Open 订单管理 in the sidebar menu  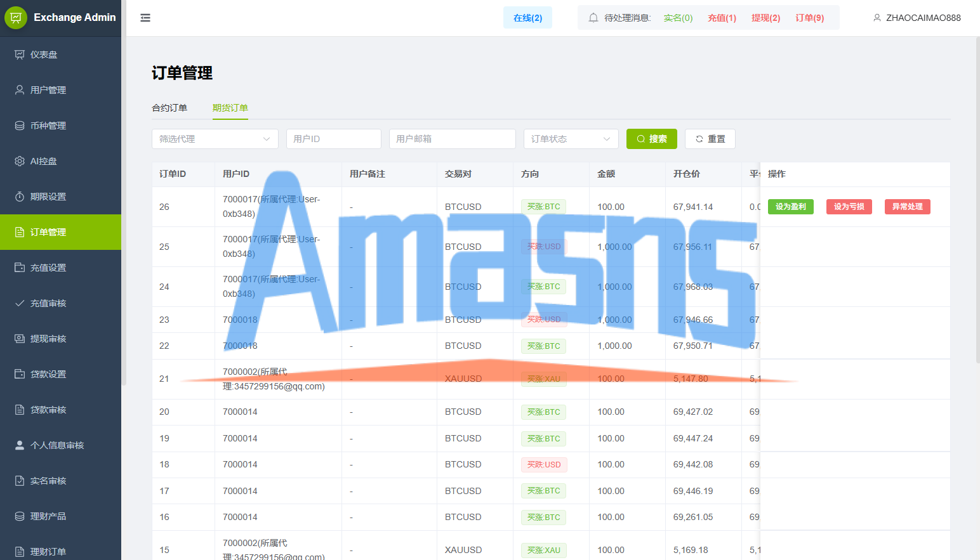pyautogui.click(x=60, y=232)
